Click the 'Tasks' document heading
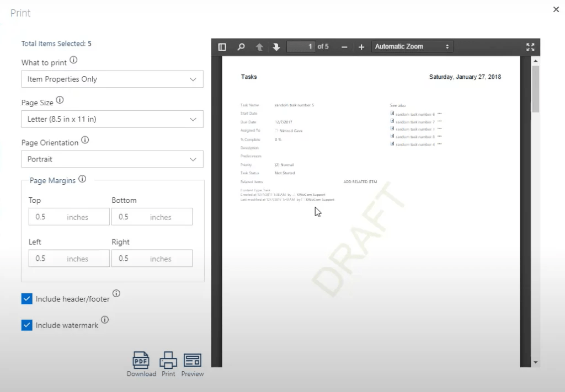565x392 pixels. point(249,77)
